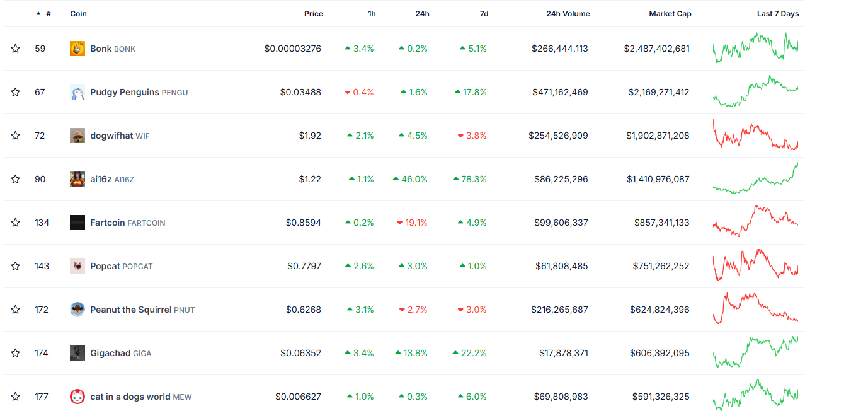
Task: Click Bonk price $0.00003276
Action: pos(293,49)
